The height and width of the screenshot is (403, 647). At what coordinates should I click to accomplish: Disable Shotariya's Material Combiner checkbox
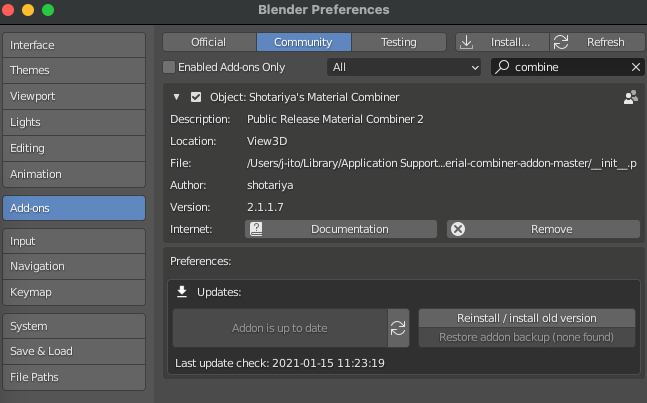click(196, 97)
